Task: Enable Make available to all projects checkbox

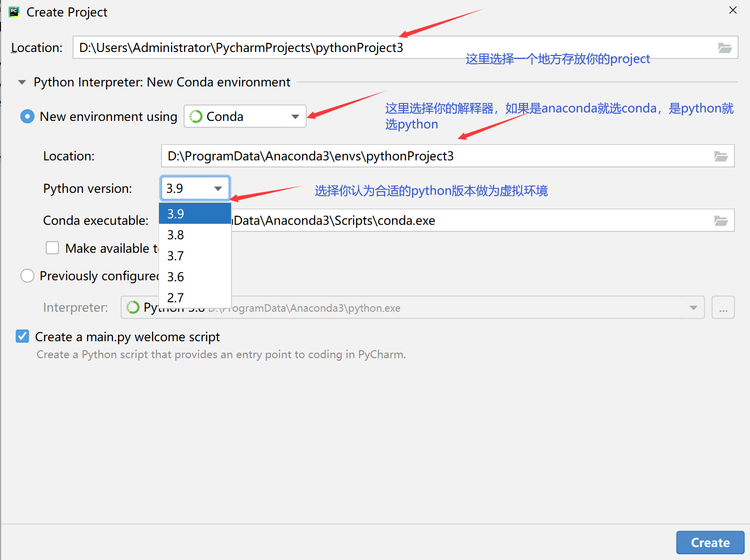Action: pos(52,248)
